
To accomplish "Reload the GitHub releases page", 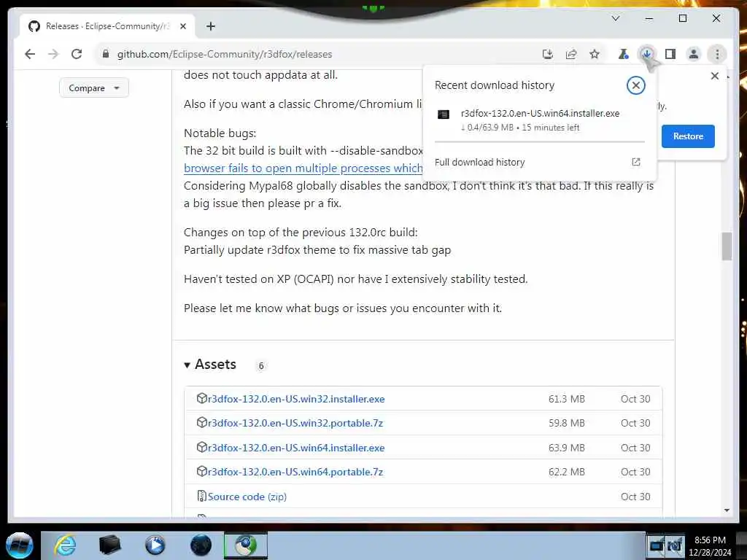I will click(x=77, y=54).
